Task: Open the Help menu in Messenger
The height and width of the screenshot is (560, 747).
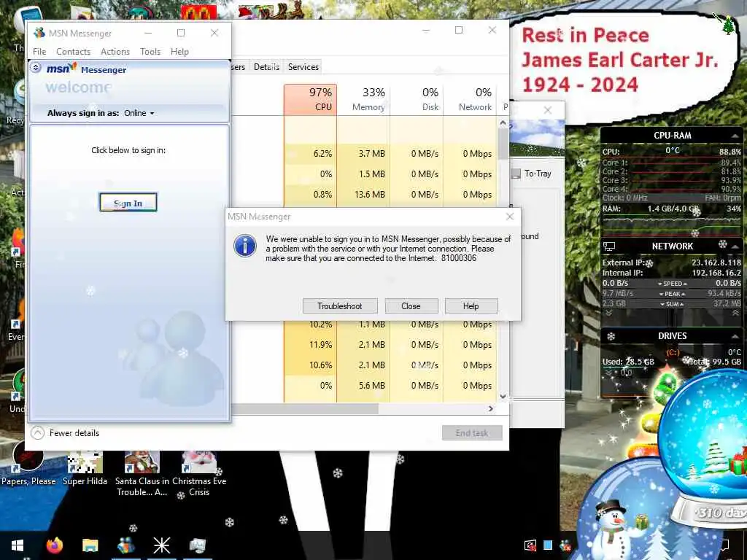Action: pyautogui.click(x=179, y=52)
